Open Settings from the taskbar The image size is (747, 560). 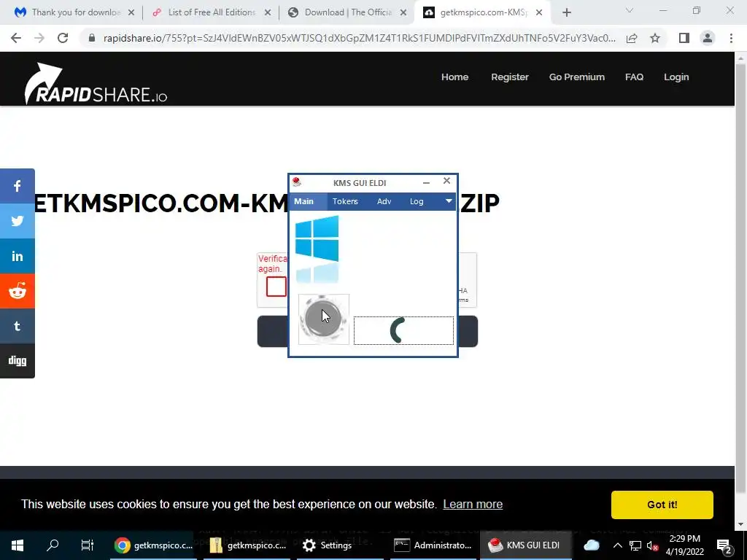(x=340, y=545)
